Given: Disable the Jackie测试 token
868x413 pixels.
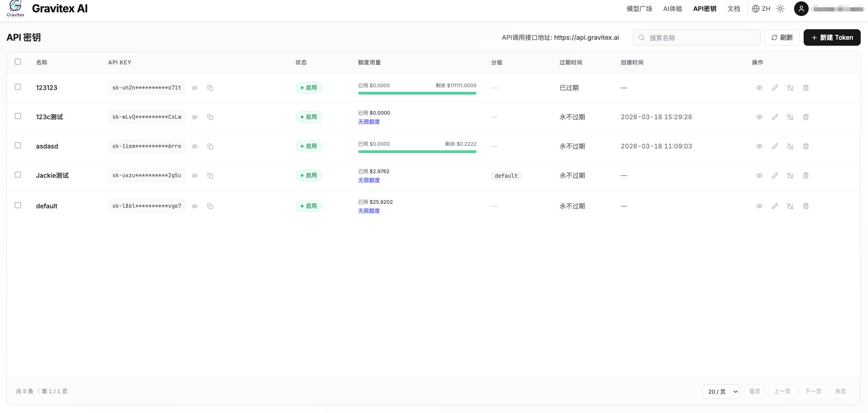Looking at the screenshot, I should 790,175.
